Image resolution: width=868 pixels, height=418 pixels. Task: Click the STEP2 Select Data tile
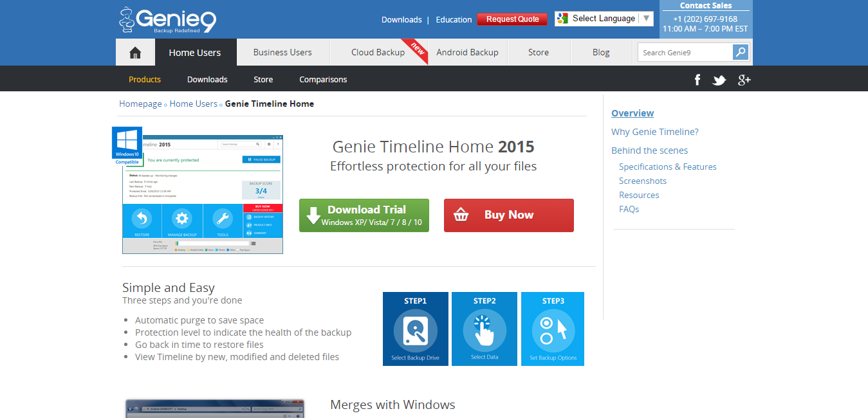(485, 329)
